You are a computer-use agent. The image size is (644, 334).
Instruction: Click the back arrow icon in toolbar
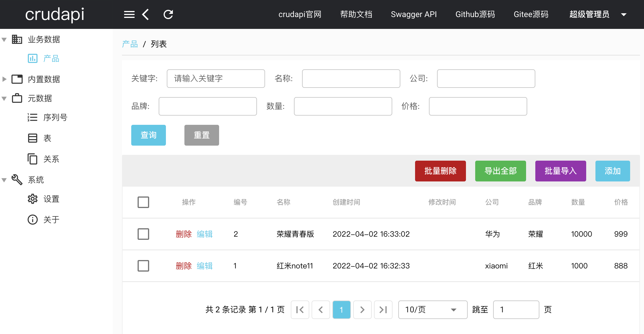(x=145, y=14)
